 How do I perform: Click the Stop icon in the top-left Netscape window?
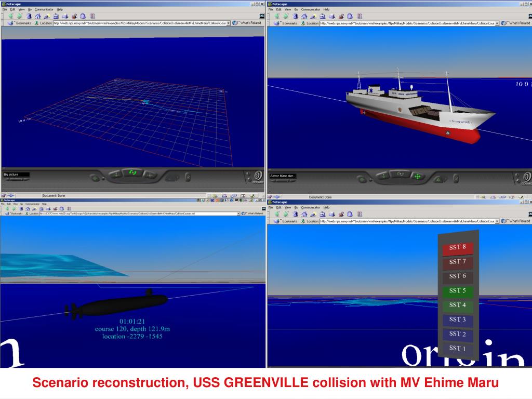[x=92, y=16]
